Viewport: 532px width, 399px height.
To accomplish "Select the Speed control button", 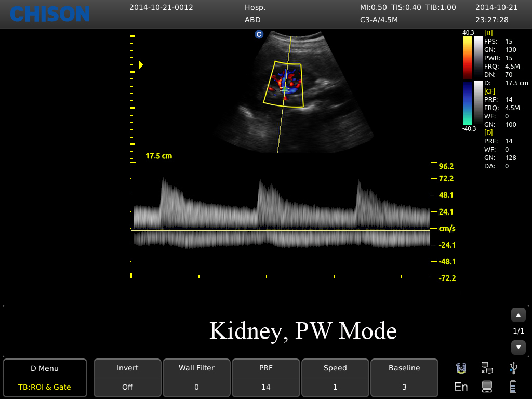I will click(335, 377).
